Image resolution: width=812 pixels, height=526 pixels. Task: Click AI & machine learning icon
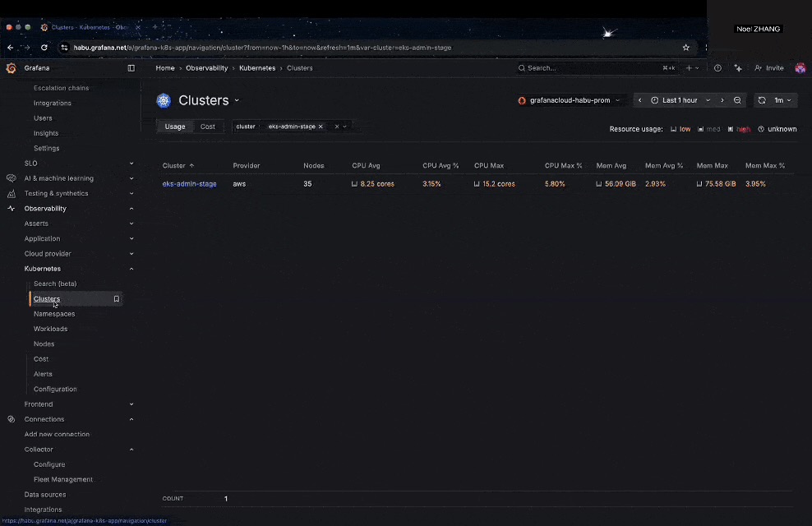pos(11,178)
